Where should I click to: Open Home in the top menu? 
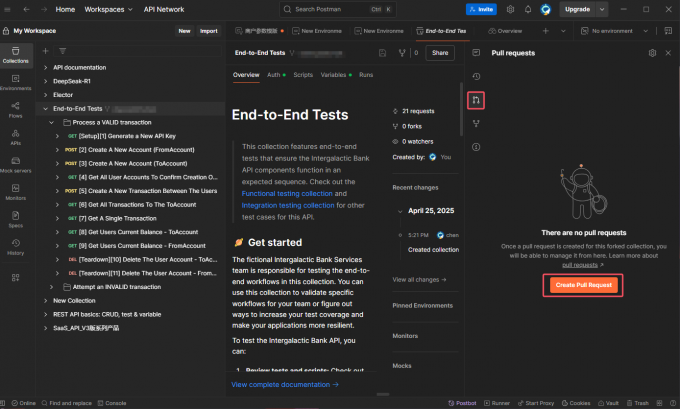tap(65, 9)
